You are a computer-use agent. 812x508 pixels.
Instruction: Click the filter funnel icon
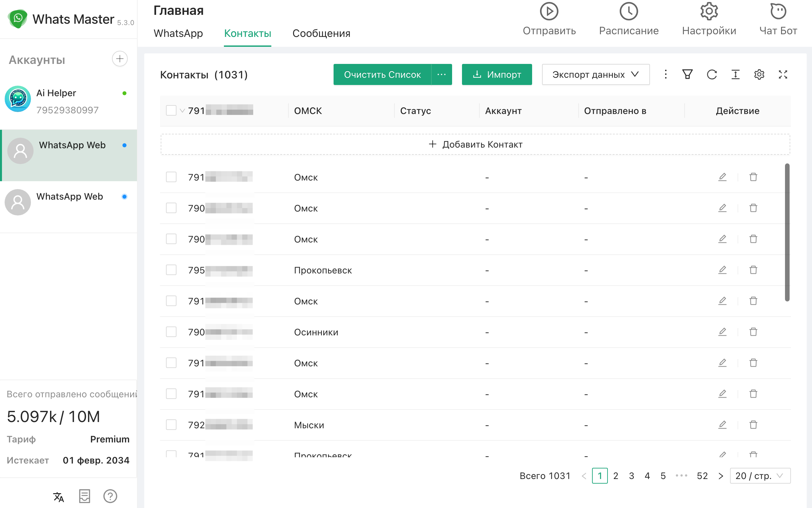pyautogui.click(x=687, y=74)
